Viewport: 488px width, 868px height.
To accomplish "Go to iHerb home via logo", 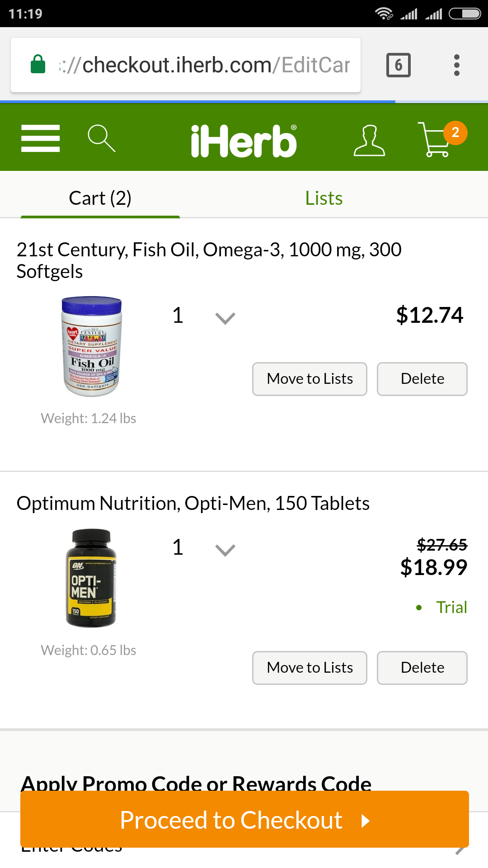I will [x=244, y=141].
